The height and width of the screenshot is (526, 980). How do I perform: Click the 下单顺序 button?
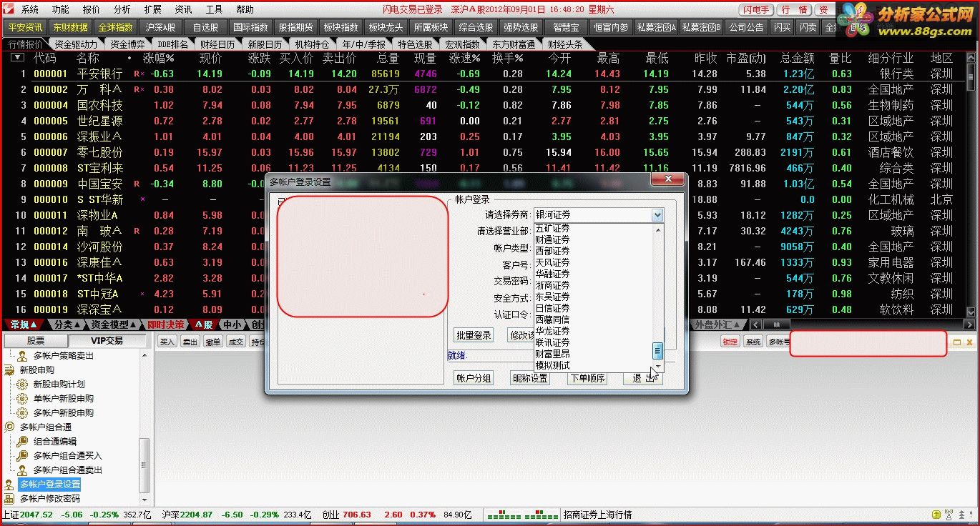tap(587, 378)
